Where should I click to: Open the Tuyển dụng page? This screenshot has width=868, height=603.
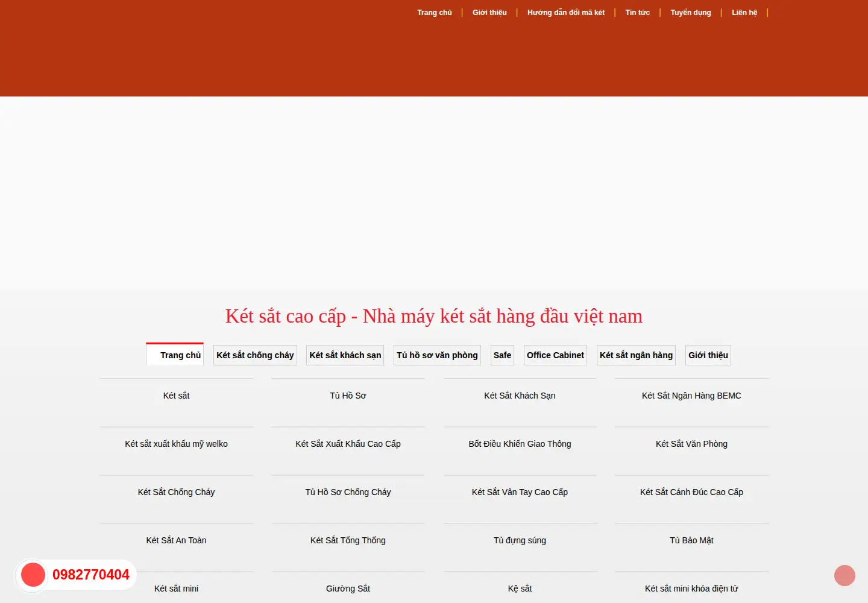pyautogui.click(x=691, y=13)
